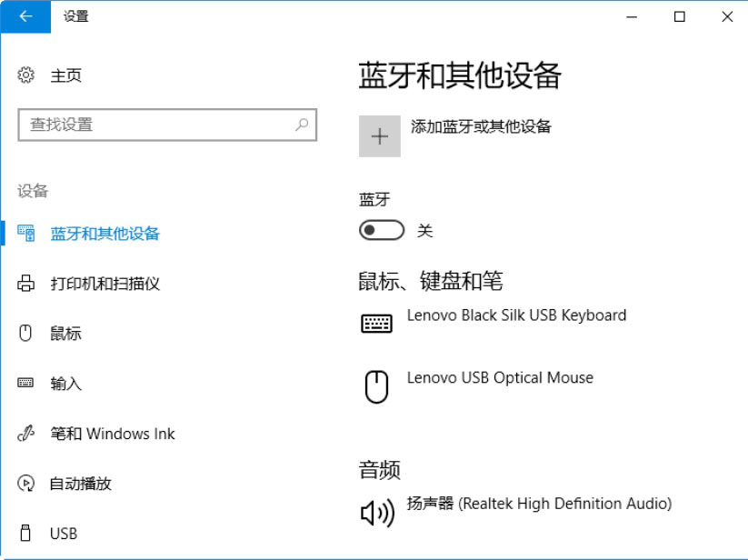The image size is (748, 560).
Task: Click the Home gear icon
Action: pos(26,75)
